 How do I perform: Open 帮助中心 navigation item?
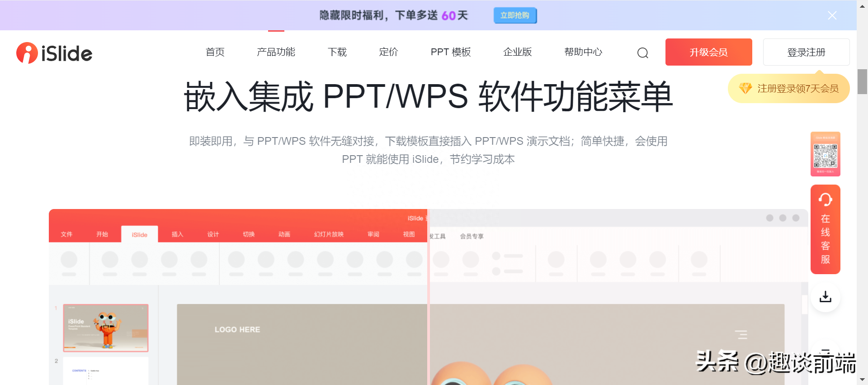[583, 52]
